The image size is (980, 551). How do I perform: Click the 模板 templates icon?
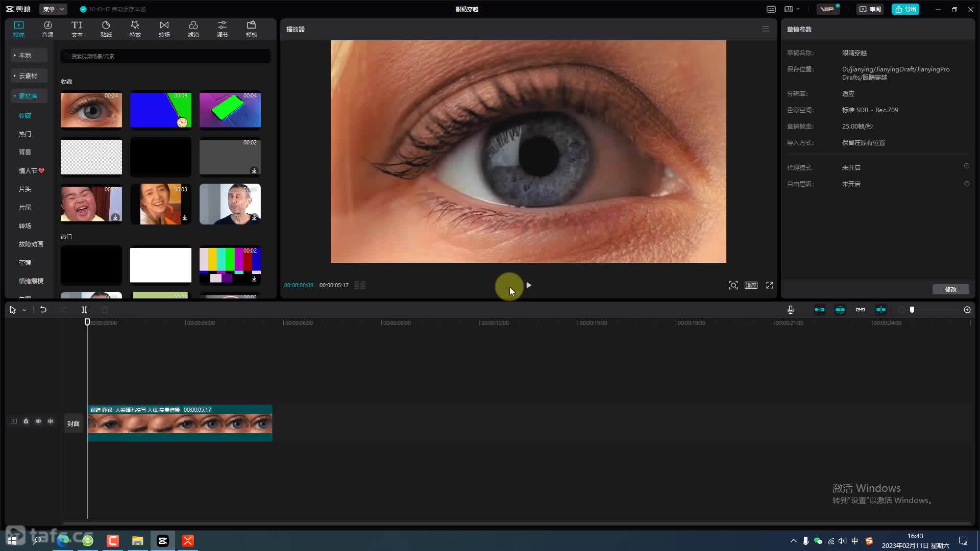(x=252, y=25)
